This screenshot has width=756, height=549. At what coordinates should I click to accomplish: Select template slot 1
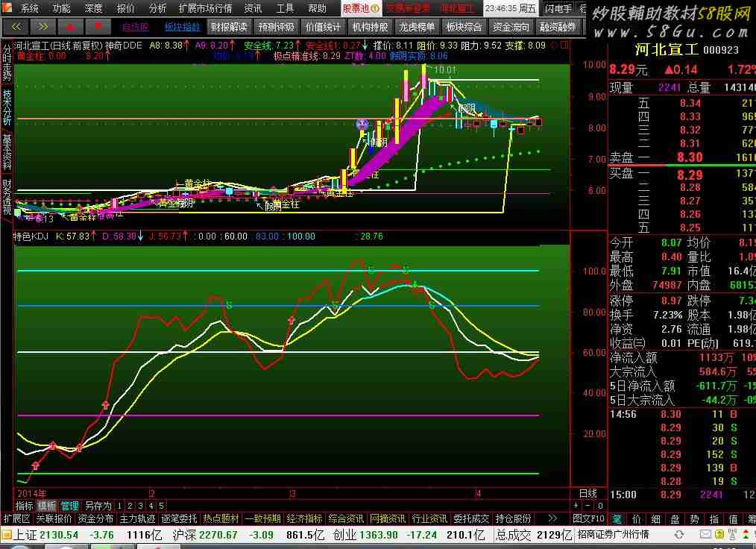click(119, 506)
